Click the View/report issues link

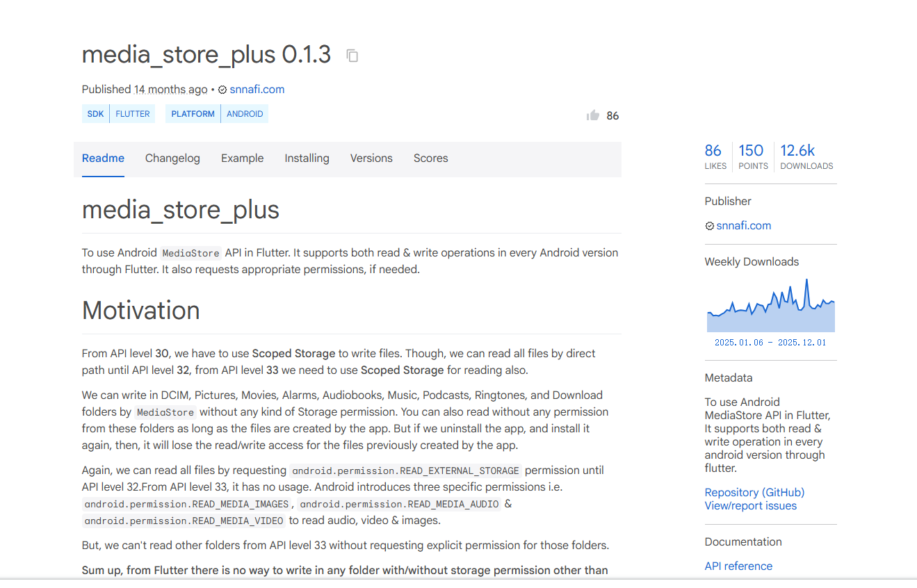click(751, 506)
